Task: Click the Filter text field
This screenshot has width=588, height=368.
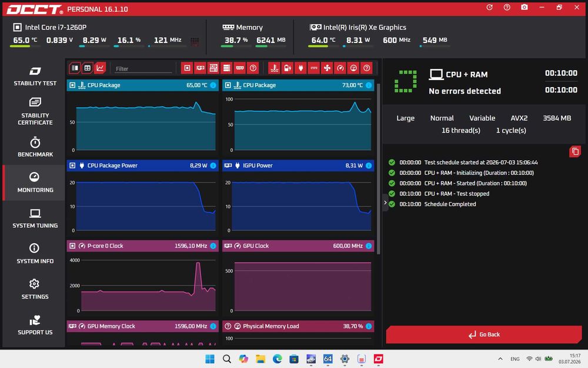Action: click(x=143, y=69)
